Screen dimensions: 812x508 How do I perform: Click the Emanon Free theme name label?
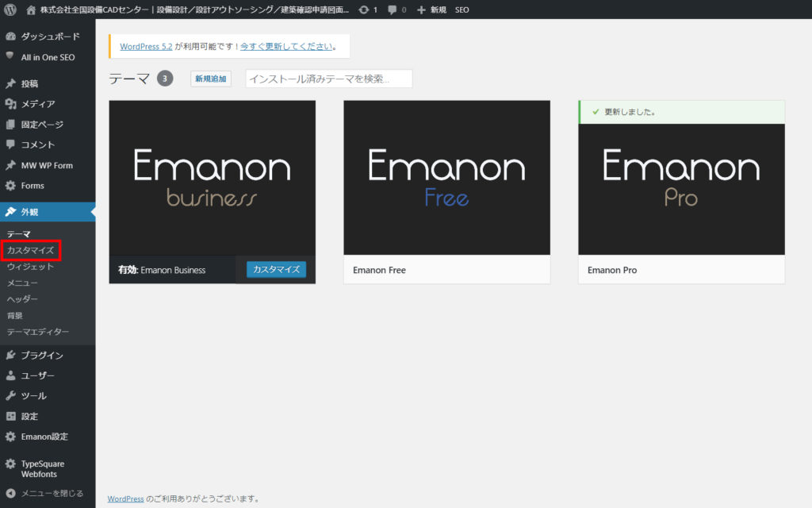380,270
